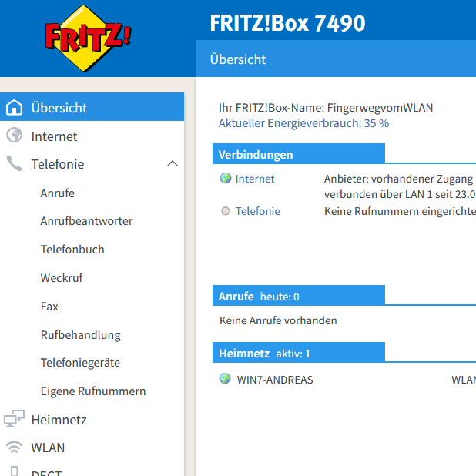This screenshot has height=476, width=476.
Task: Open the DECT menu entry
Action: coord(46,473)
